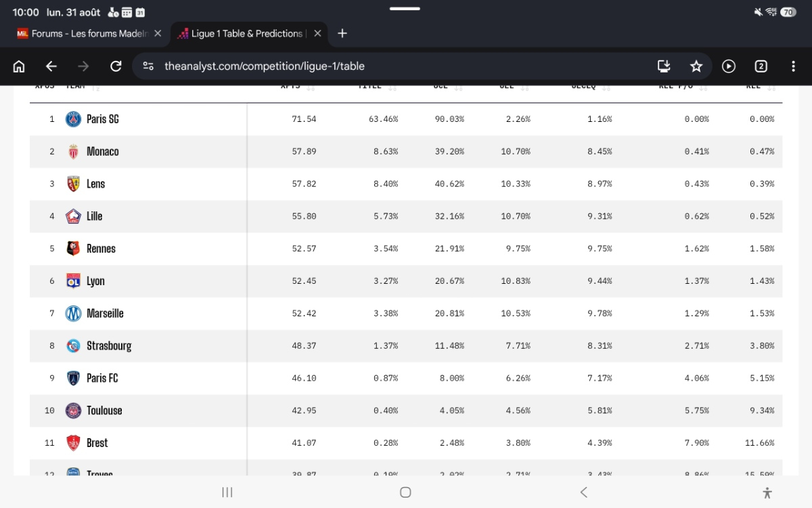Screen dimensions: 812x508
Task: Open the Chrome three-dot menu
Action: 793,66
